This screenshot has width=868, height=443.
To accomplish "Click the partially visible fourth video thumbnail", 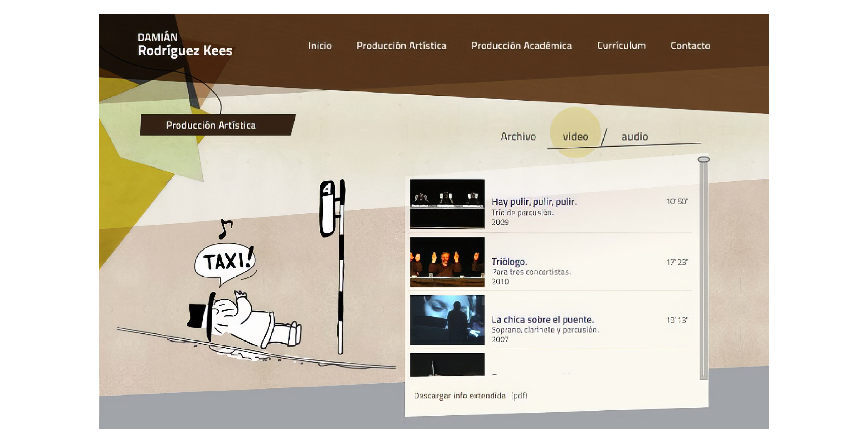I will point(447,365).
